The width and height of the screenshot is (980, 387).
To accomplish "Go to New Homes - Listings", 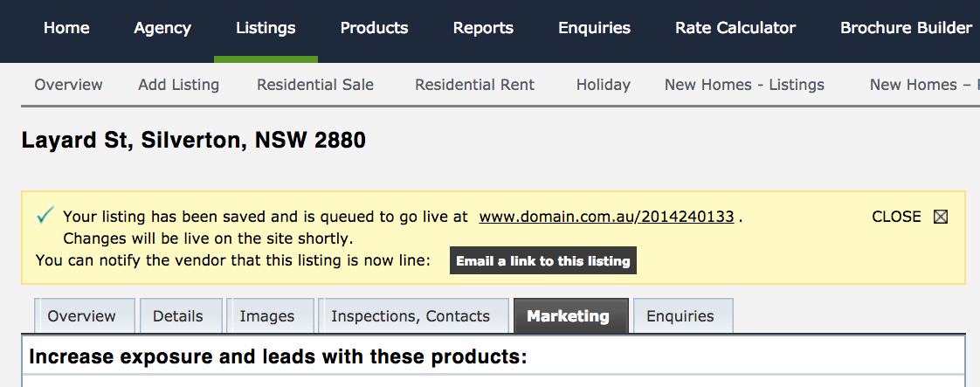I will 744,85.
